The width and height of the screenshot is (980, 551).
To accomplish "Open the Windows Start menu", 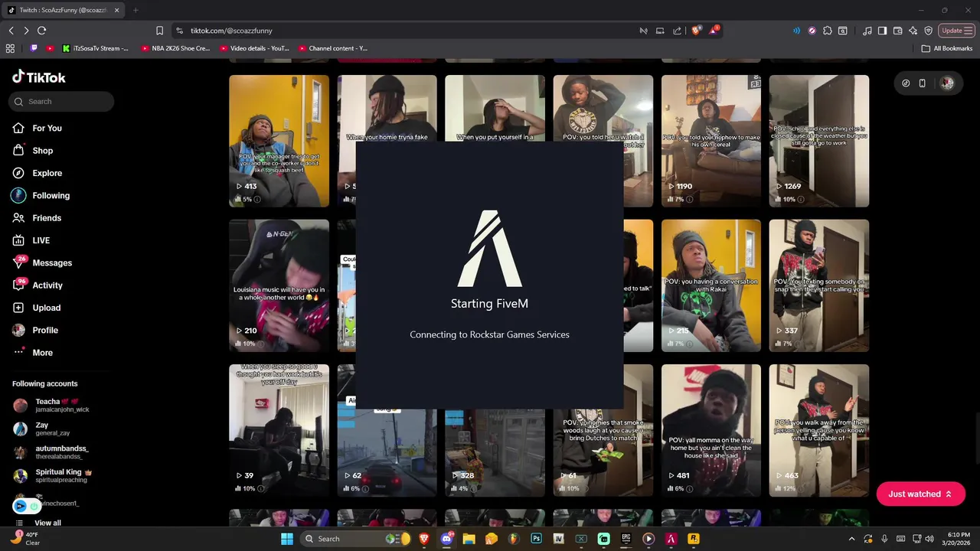I will point(286,539).
